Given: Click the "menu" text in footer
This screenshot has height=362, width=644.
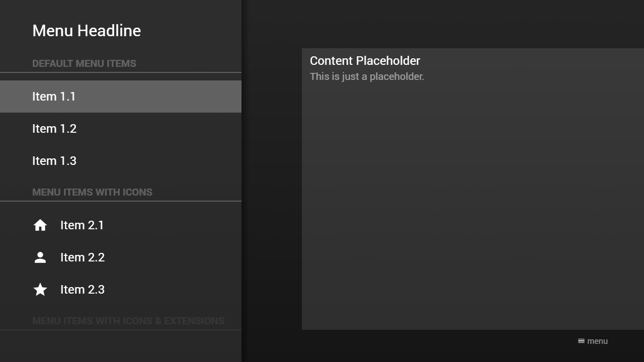Looking at the screenshot, I should coord(597,341).
